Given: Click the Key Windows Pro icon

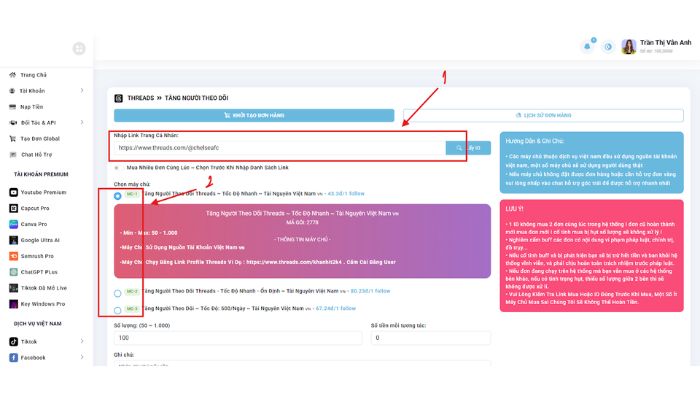Looking at the screenshot, I should pyautogui.click(x=13, y=304).
